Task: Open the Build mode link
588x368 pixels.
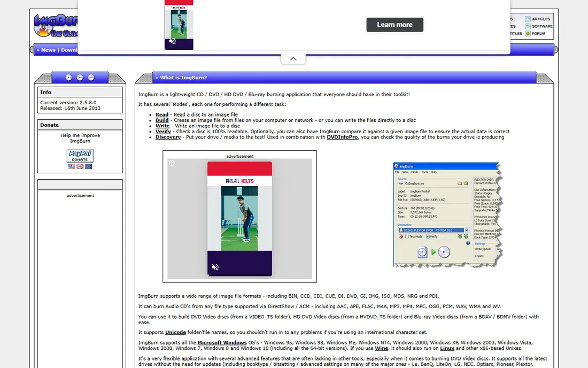Action: [162, 120]
